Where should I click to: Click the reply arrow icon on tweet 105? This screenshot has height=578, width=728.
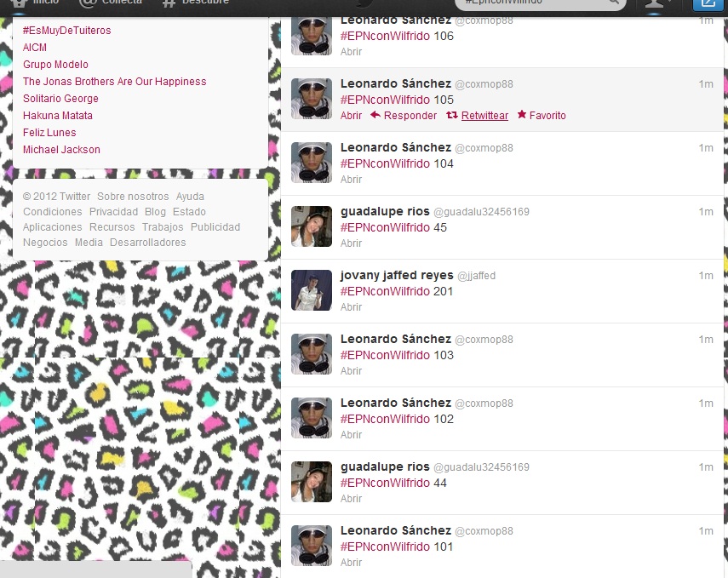coord(375,115)
